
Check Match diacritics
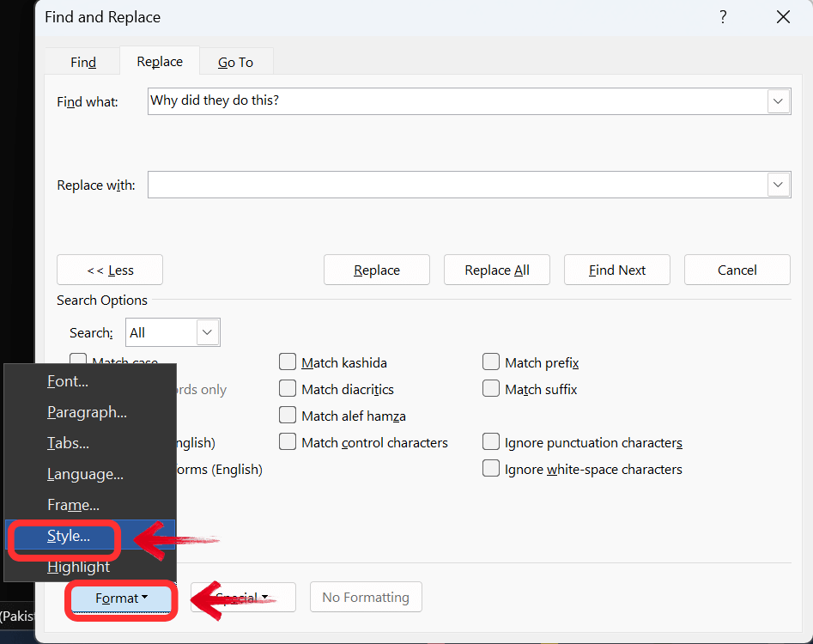288,389
